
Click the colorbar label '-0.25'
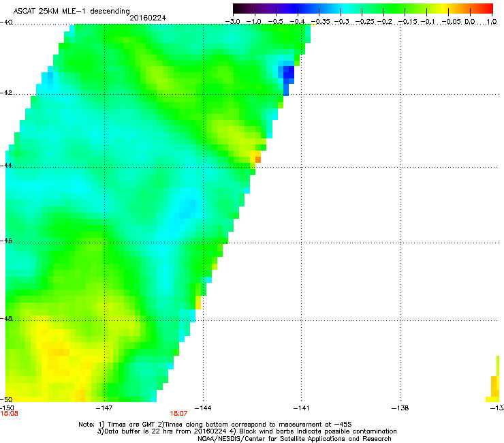365,22
